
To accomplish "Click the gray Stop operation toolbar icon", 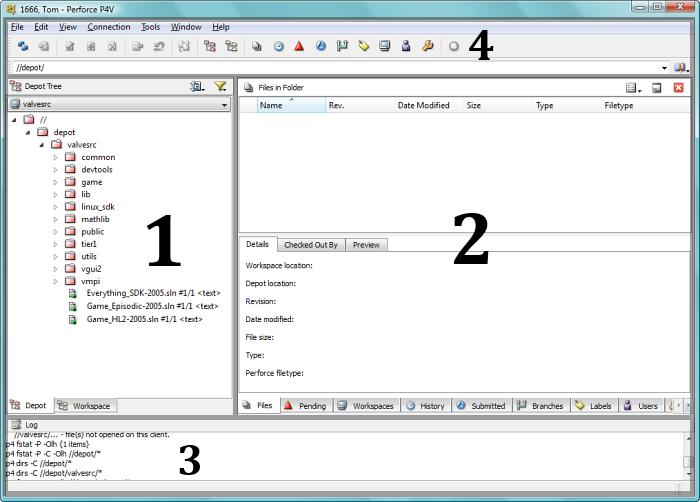I will (x=454, y=46).
